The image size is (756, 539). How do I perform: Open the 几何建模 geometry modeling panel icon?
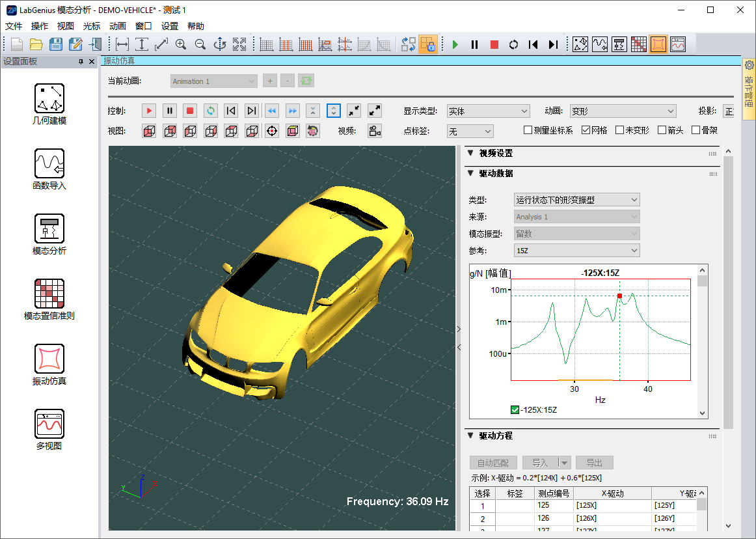click(49, 98)
